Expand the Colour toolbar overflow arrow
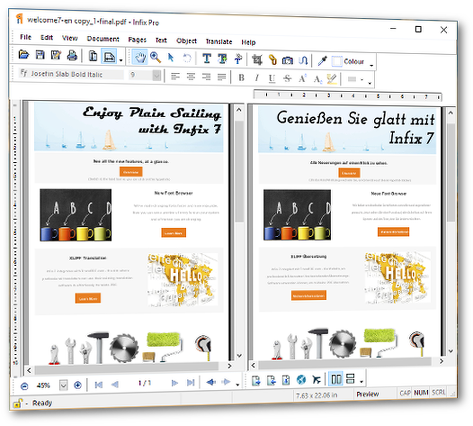473x426 pixels. click(371, 65)
